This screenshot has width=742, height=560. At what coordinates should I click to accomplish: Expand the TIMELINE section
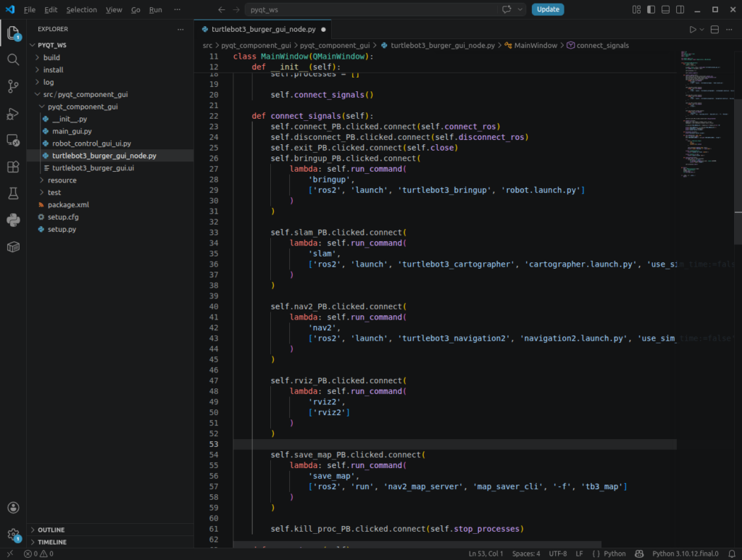pyautogui.click(x=111, y=542)
